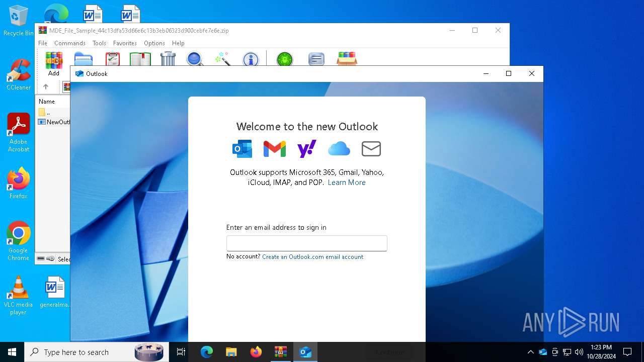Open Recycle Bin desktop icon
Viewport: 644px width, 362px height.
[19, 21]
